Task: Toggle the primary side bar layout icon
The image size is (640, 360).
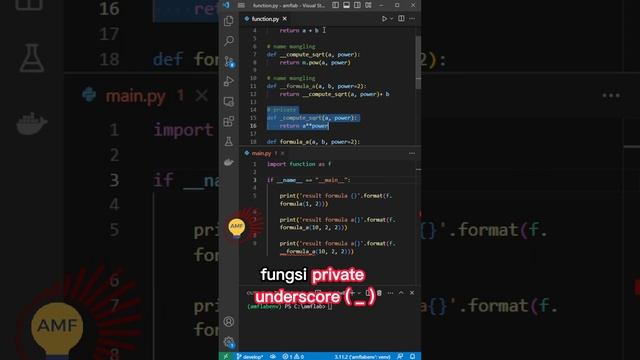Action: point(335,5)
